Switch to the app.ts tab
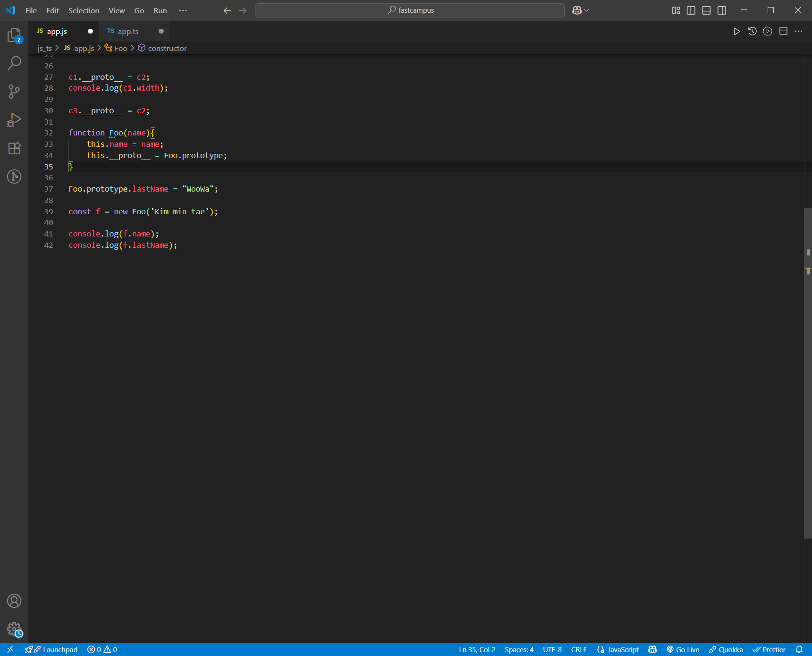 point(128,31)
